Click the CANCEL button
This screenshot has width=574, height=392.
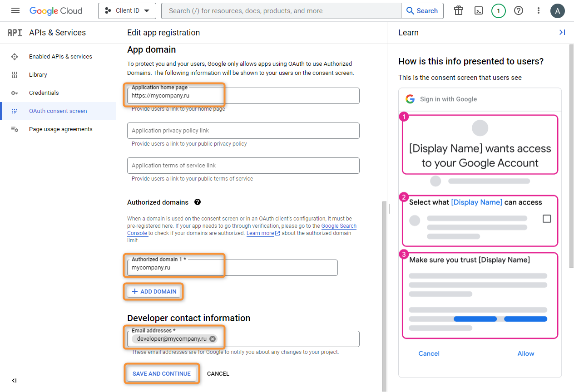(218, 374)
